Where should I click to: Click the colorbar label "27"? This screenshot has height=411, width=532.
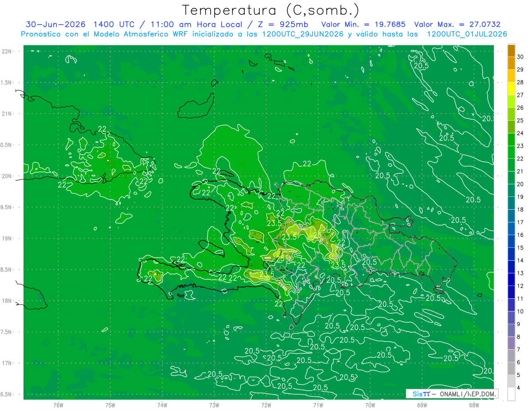click(520, 95)
